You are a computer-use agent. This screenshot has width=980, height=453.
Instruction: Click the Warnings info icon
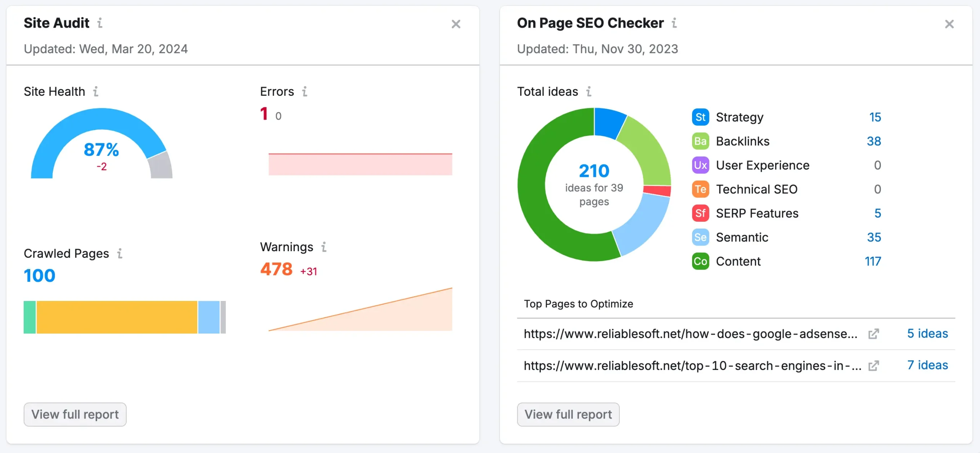[324, 247]
